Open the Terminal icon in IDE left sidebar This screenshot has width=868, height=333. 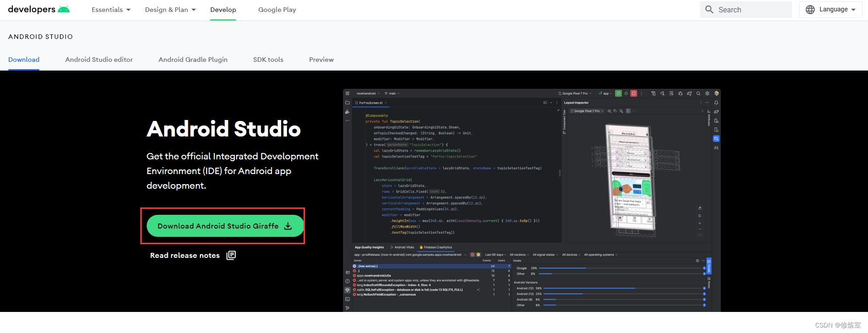tap(348, 299)
